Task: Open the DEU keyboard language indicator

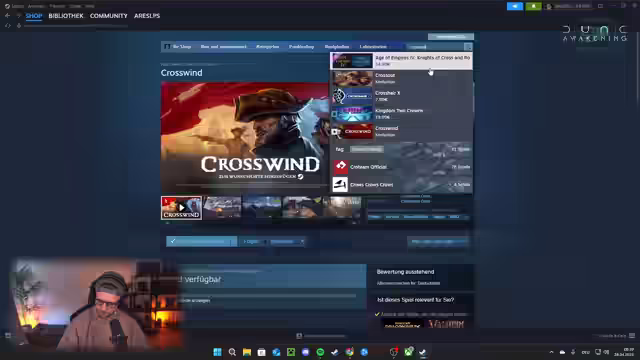Action: coord(585,352)
